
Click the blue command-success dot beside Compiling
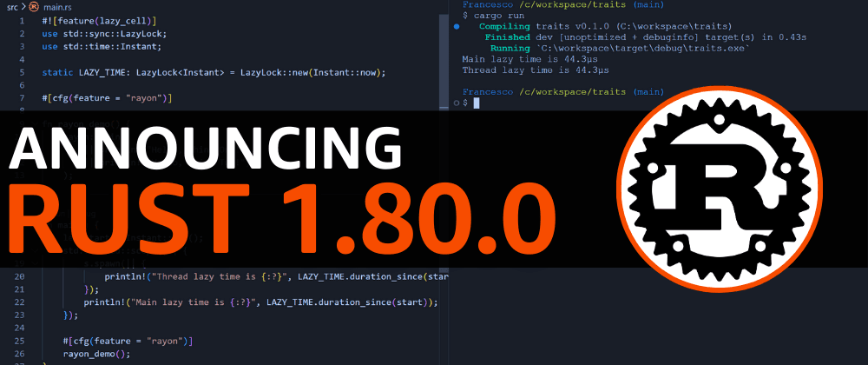(x=457, y=27)
